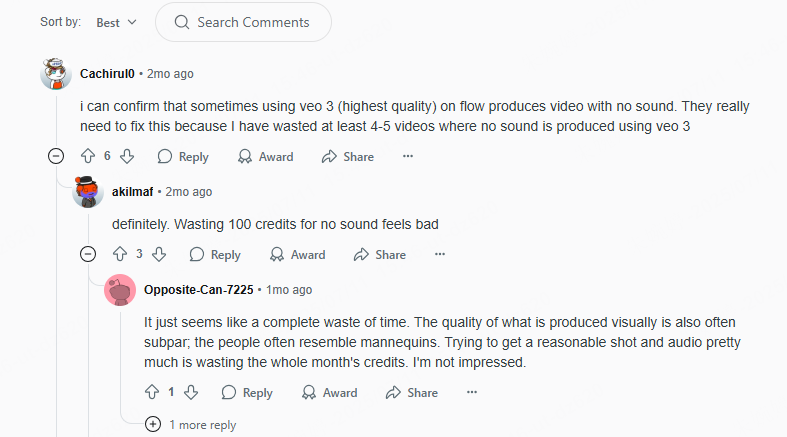The image size is (787, 437).
Task: Click the Search Comments field
Action: pyautogui.click(x=243, y=22)
